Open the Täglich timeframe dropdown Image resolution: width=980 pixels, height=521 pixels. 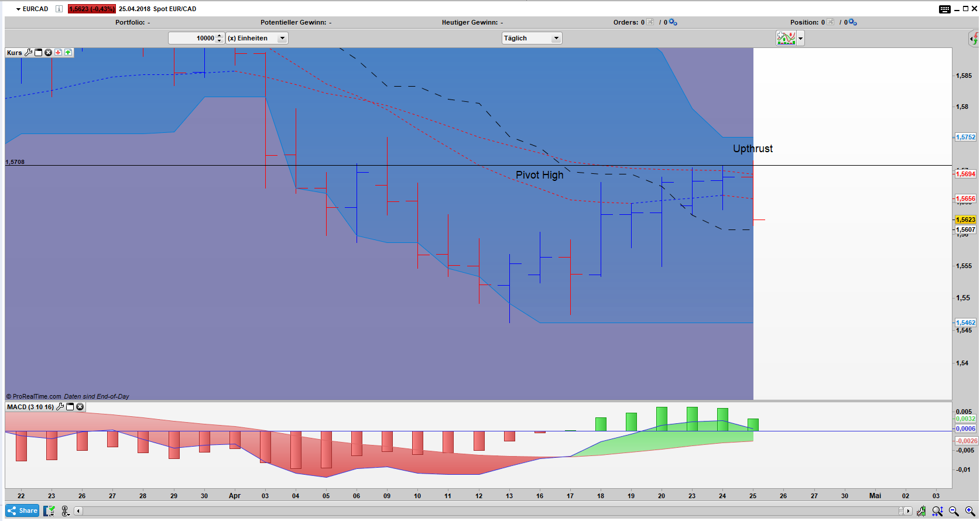click(x=532, y=38)
